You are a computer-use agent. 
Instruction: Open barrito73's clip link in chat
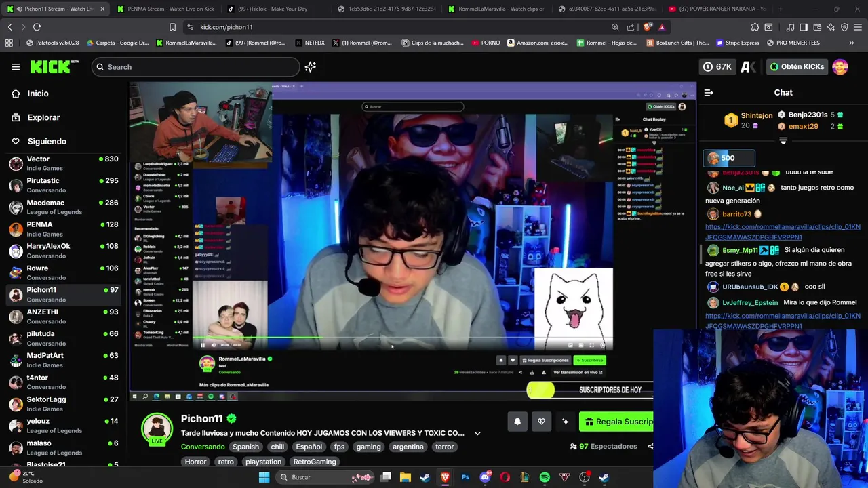(x=783, y=232)
